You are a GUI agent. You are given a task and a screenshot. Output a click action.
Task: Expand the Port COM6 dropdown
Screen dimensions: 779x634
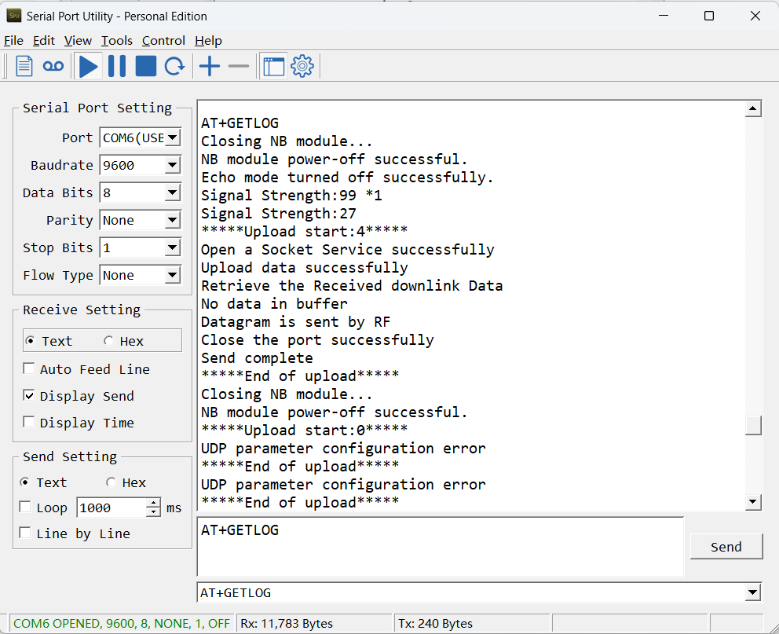coord(173,138)
